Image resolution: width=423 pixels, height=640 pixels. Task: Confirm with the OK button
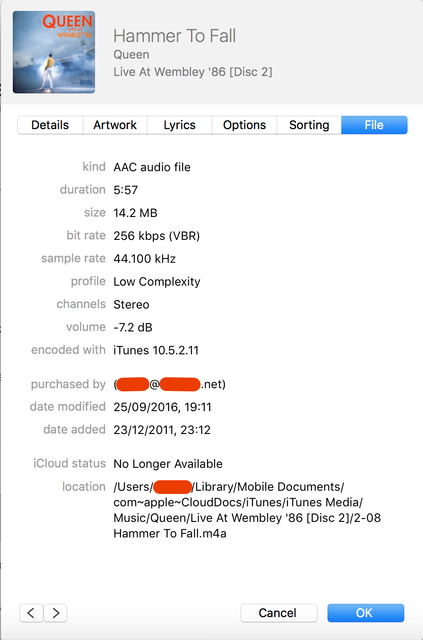click(x=365, y=613)
